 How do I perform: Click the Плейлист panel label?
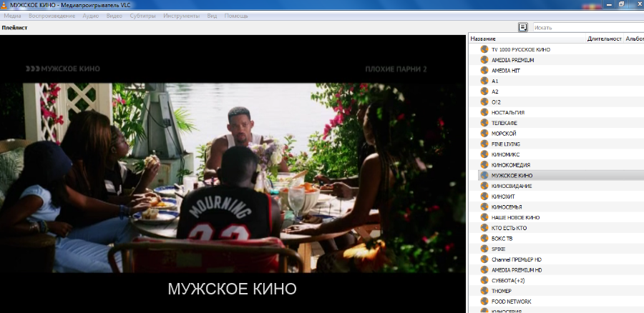[x=15, y=28]
